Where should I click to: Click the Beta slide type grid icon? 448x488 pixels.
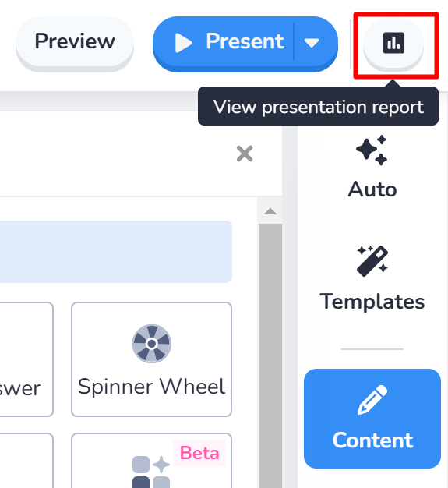click(x=151, y=472)
